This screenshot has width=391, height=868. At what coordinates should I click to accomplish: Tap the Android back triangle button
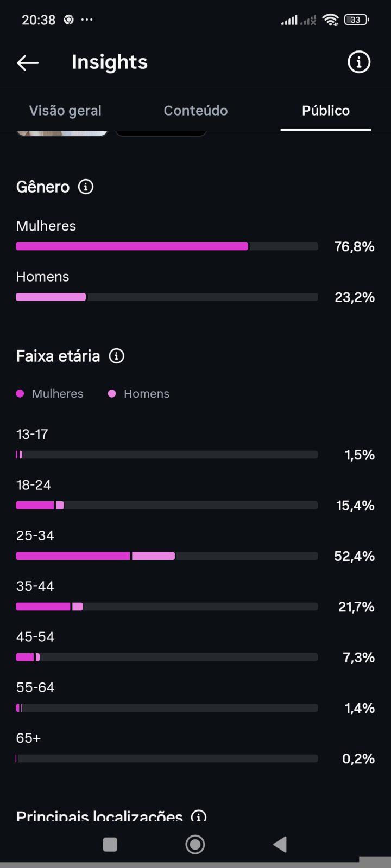click(x=280, y=844)
